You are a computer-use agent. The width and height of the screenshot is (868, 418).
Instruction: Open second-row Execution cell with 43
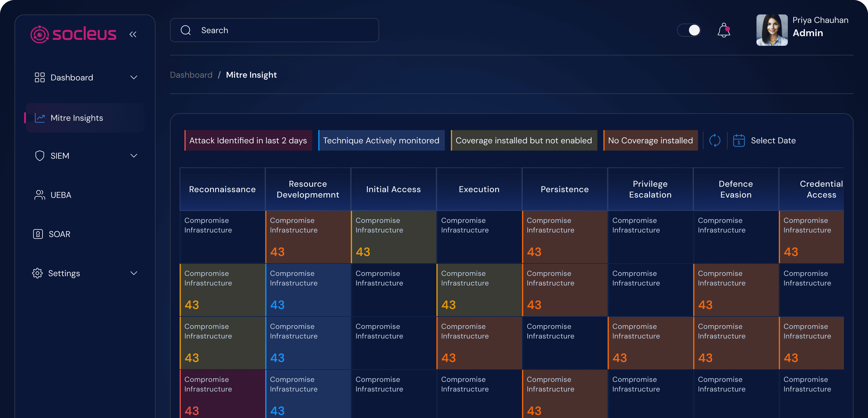(x=479, y=290)
